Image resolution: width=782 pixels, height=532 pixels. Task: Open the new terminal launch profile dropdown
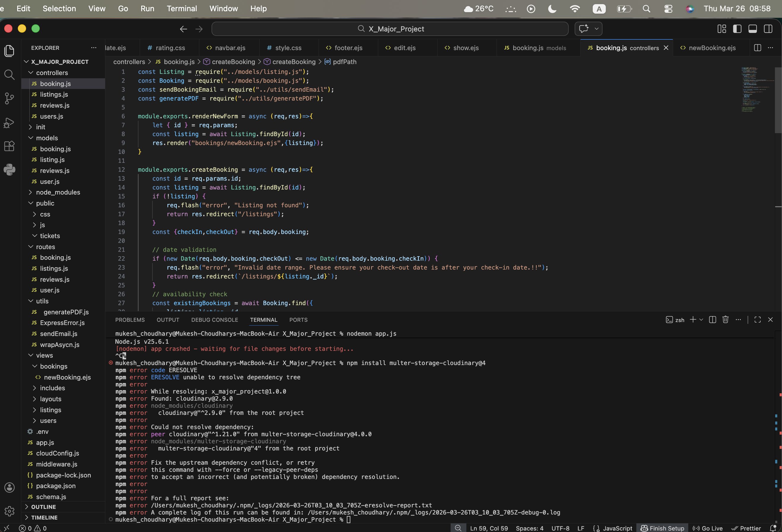(x=701, y=319)
